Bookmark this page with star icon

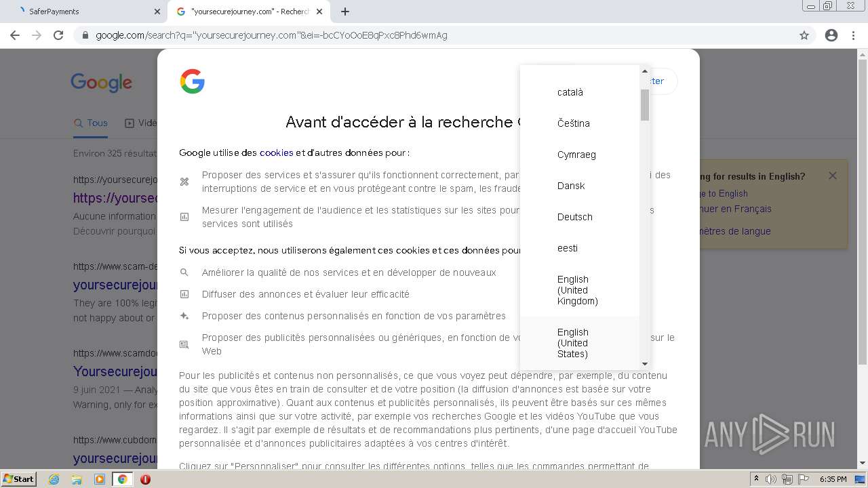[804, 35]
